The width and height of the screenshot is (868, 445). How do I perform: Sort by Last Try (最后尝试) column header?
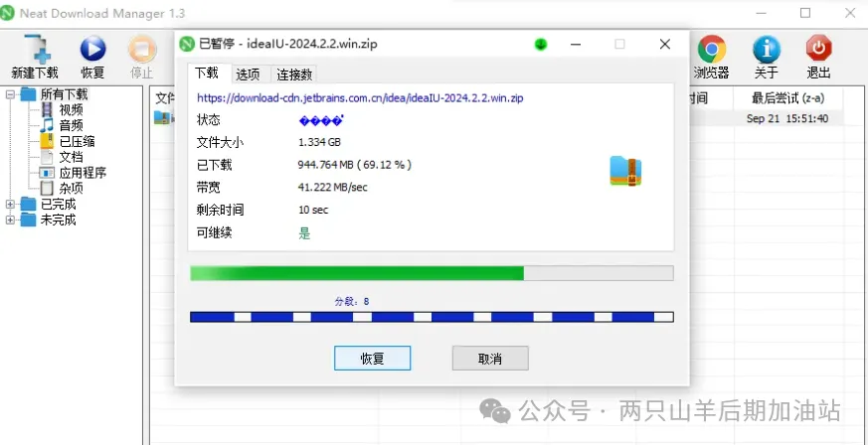(x=787, y=98)
